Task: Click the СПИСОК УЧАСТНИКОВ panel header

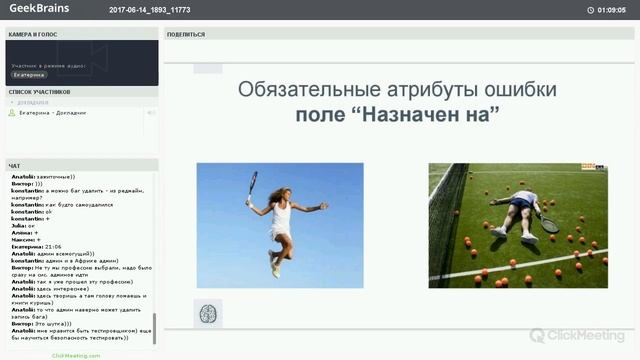Action: pyautogui.click(x=82, y=92)
